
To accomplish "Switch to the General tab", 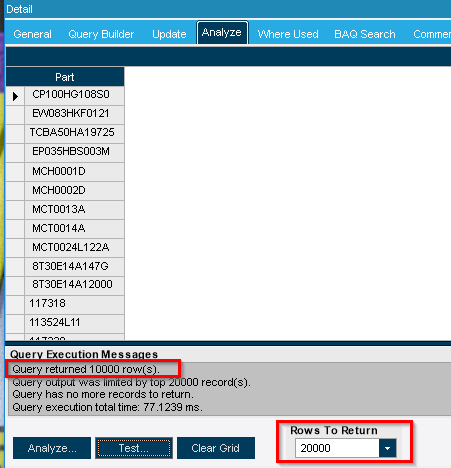I will coord(32,34).
